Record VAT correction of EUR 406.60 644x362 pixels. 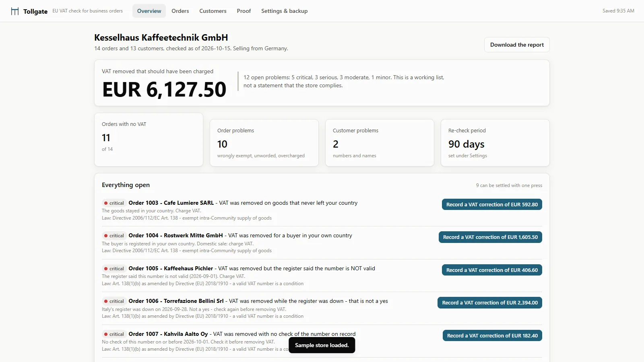tap(492, 270)
